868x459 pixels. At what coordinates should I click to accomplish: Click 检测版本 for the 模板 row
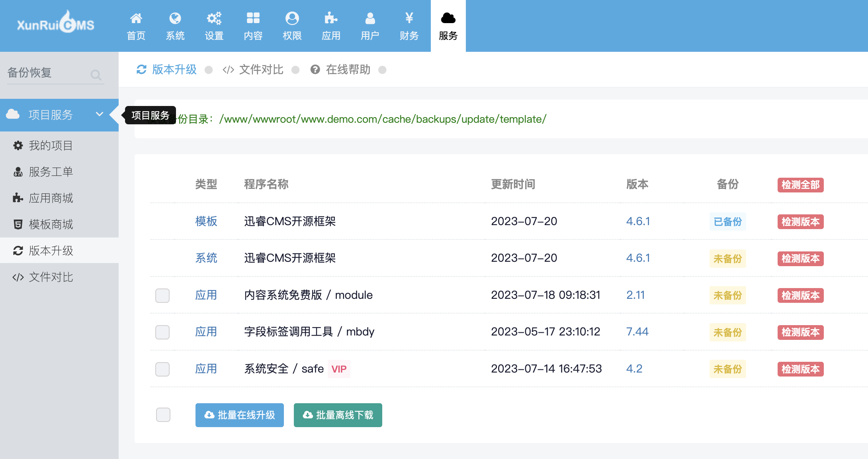800,222
